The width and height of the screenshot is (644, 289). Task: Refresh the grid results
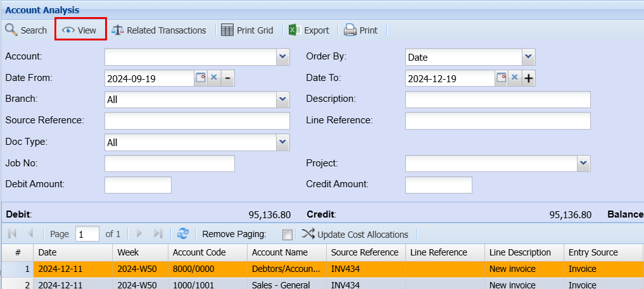pos(183,234)
